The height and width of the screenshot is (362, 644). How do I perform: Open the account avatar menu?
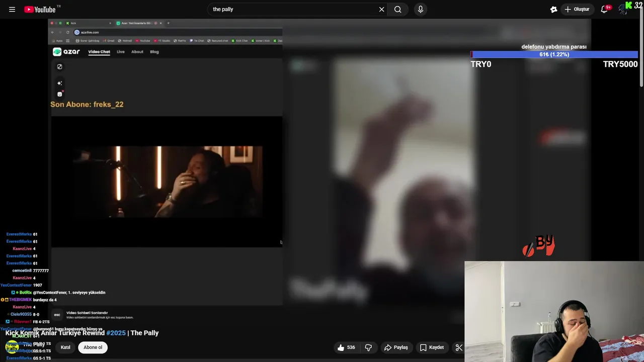click(623, 9)
